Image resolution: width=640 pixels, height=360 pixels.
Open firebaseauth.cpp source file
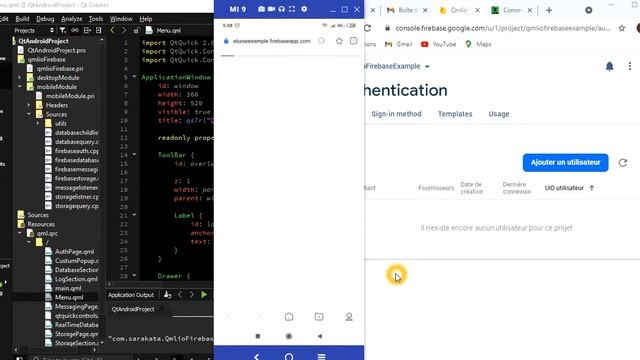coord(77,151)
